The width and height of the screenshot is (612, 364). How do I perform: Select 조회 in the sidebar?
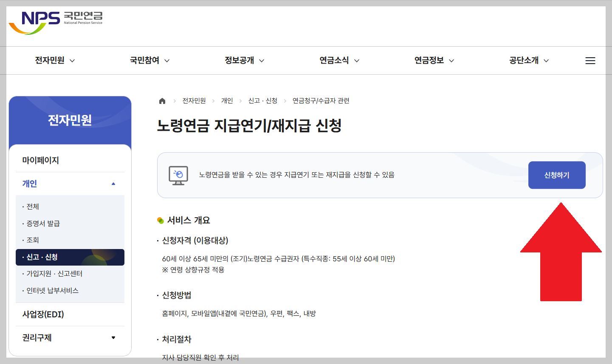(33, 240)
